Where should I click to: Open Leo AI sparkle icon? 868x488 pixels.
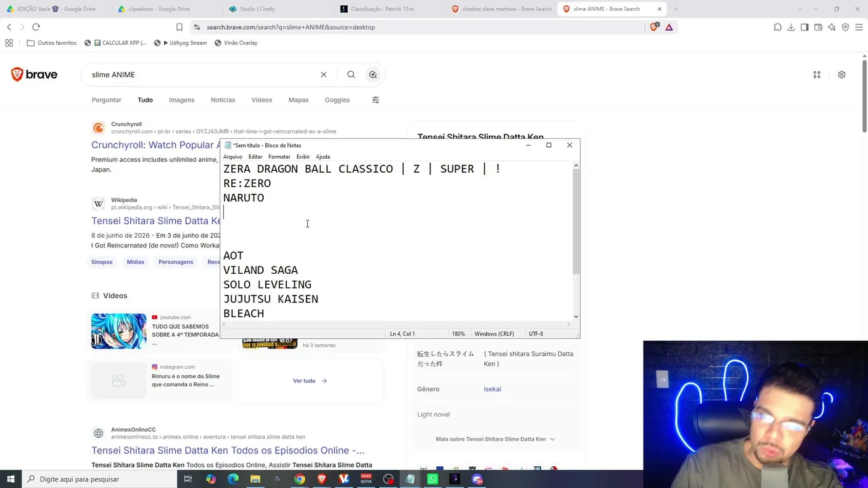click(831, 27)
